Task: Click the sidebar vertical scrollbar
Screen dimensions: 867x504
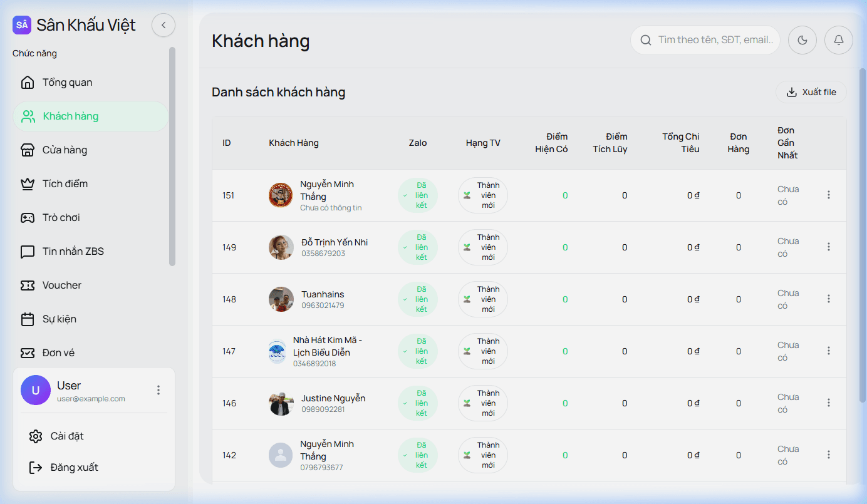Action: coord(172,157)
